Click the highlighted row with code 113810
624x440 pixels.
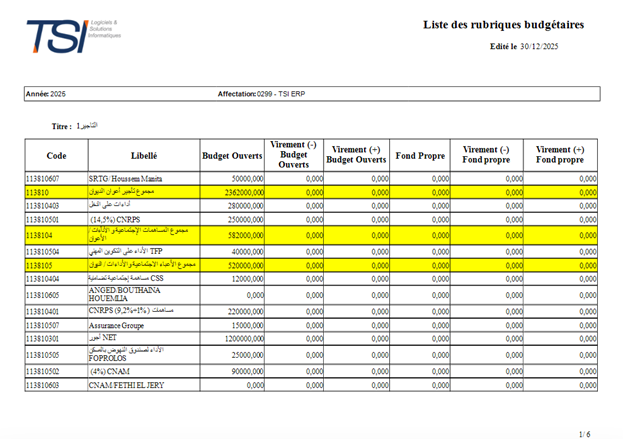[x=311, y=192]
